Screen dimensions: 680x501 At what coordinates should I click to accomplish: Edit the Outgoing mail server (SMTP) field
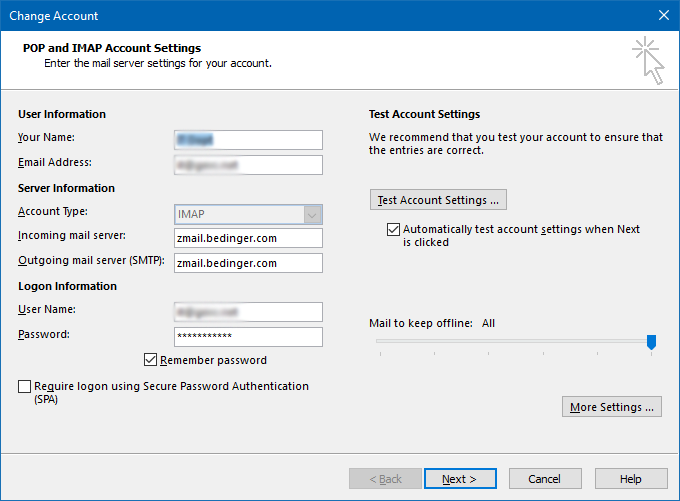click(248, 263)
